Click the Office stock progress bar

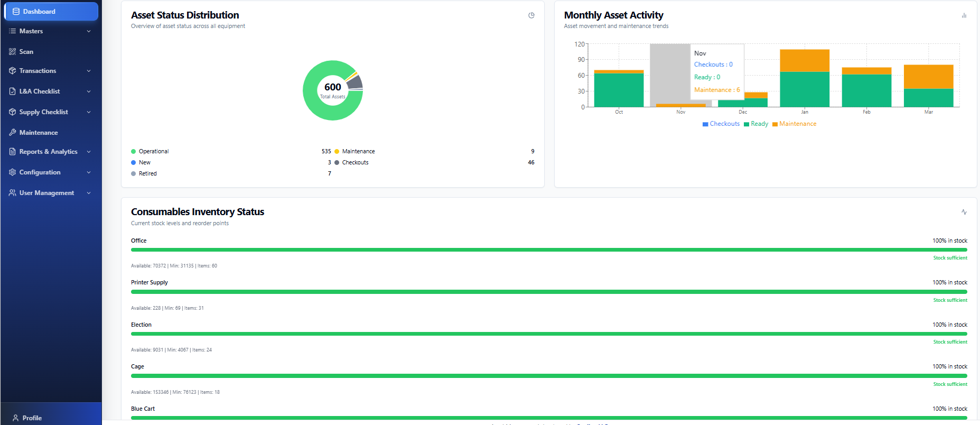pos(549,250)
